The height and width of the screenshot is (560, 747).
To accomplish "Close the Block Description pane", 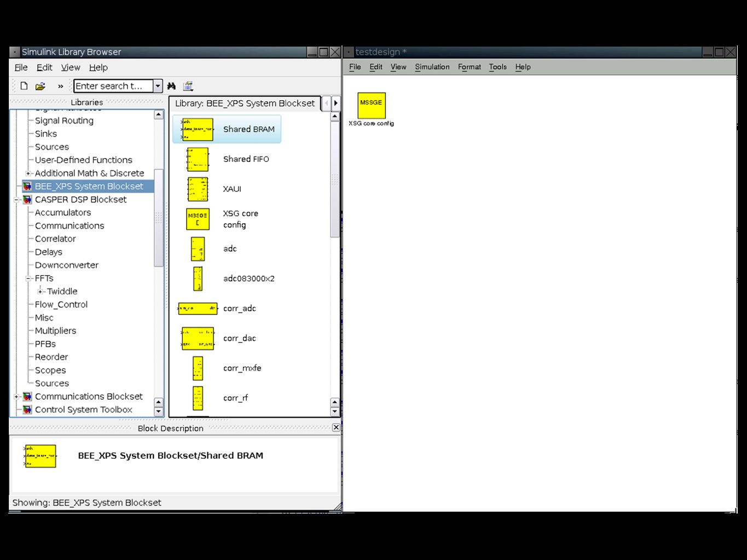I will click(336, 428).
